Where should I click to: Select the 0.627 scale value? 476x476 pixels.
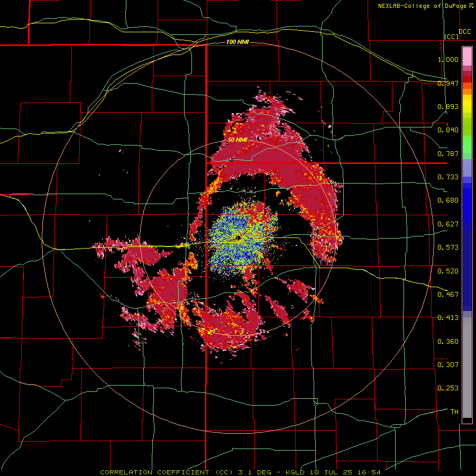[x=448, y=224]
